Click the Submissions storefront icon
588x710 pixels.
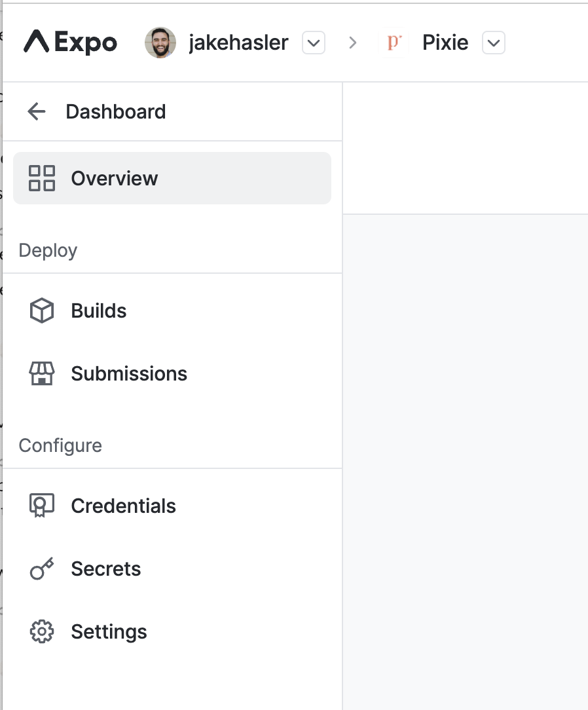point(42,373)
